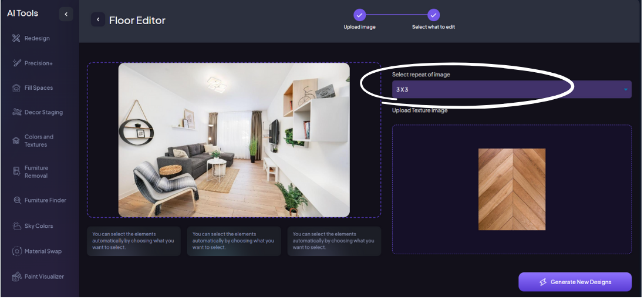Screen dimensions: 644x300
Task: Click the Redesign tool icon
Action: [x=16, y=38]
